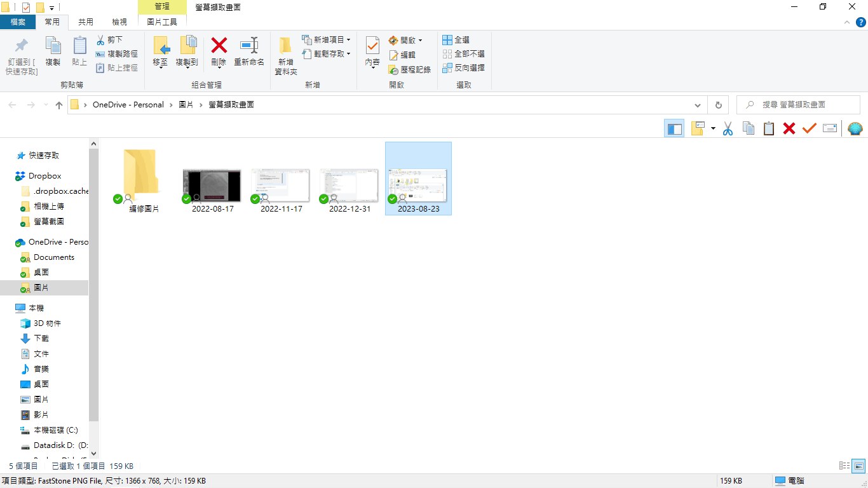Screen dimensions: 868x488
Task: Click the shell globe icon
Action: click(x=855, y=128)
